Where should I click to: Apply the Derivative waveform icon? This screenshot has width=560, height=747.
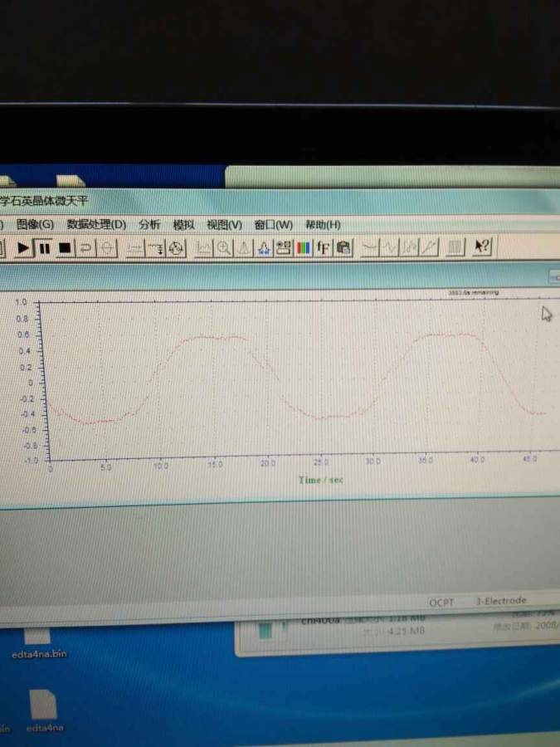click(x=390, y=247)
